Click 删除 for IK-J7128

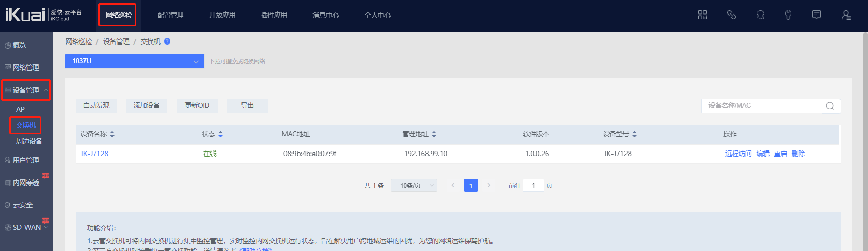tap(798, 154)
